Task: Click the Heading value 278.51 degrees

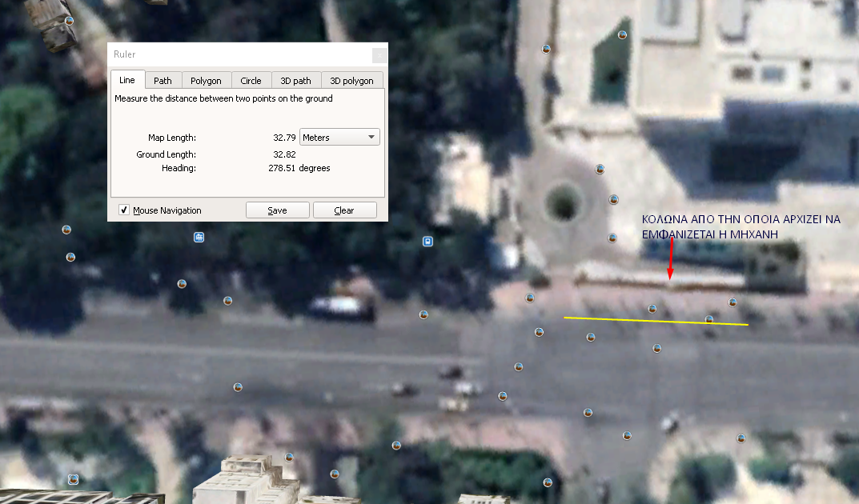Action: point(299,168)
